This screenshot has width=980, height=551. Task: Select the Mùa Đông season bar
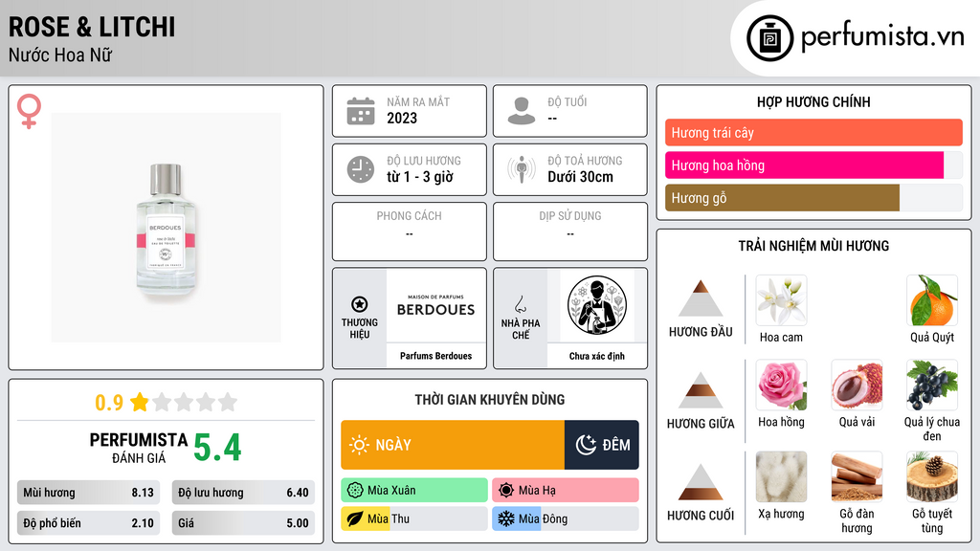(566, 519)
